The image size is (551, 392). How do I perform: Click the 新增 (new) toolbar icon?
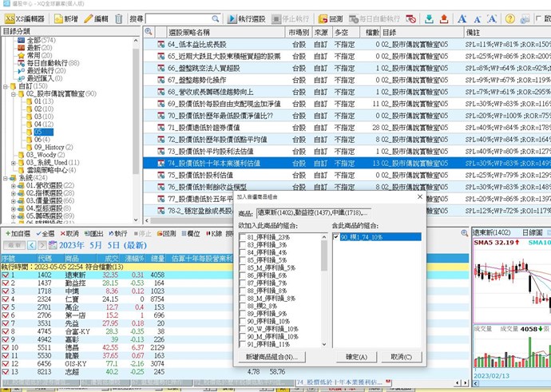click(63, 18)
